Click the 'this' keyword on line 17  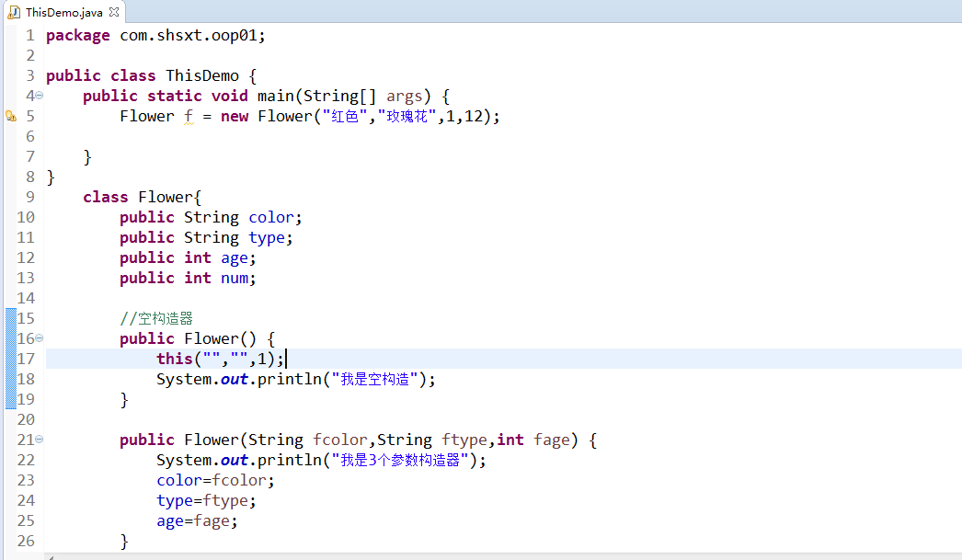click(174, 359)
